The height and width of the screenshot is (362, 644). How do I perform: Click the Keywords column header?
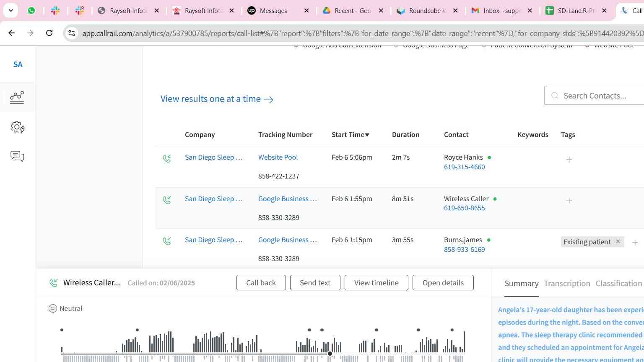(x=533, y=134)
